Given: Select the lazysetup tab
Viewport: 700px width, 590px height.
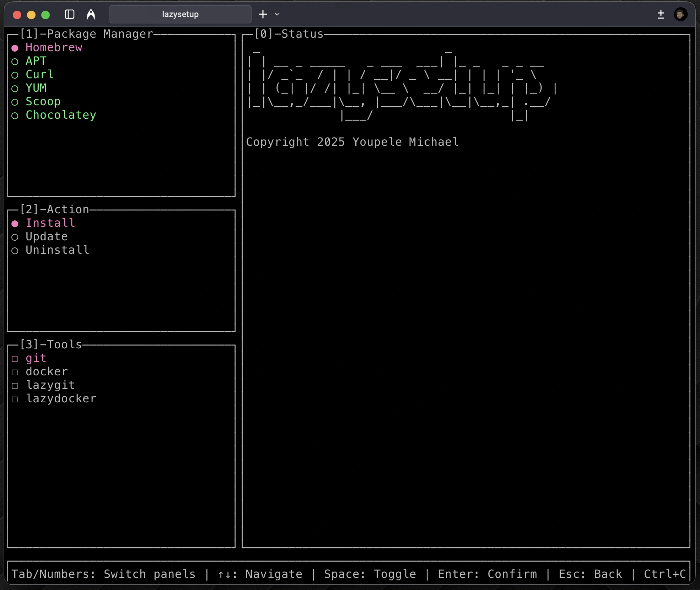Looking at the screenshot, I should click(x=180, y=14).
